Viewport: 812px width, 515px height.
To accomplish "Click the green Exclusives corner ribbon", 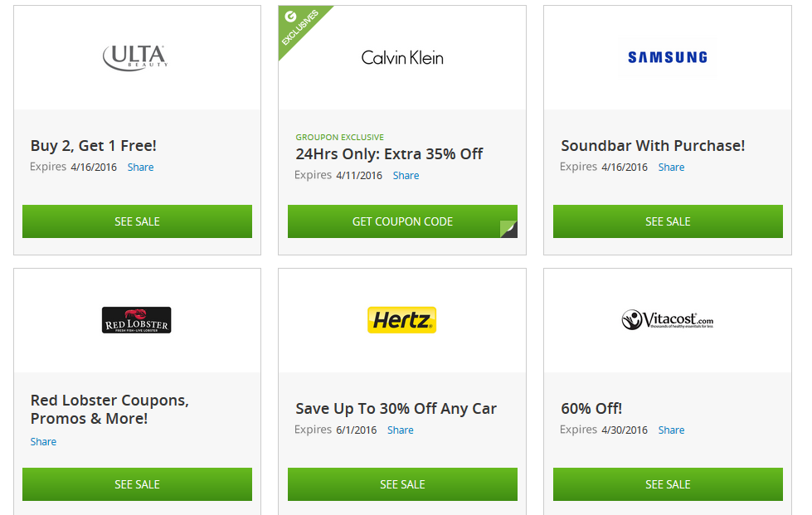I will pyautogui.click(x=300, y=27).
